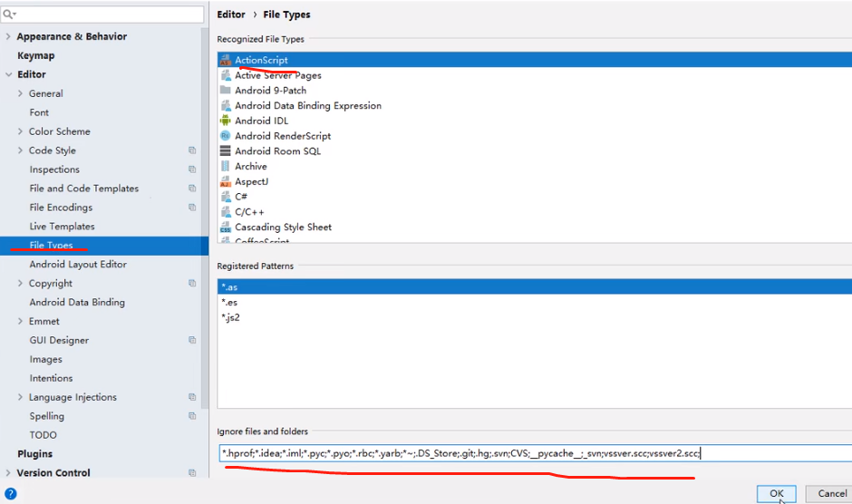The height and width of the screenshot is (504, 852).
Task: Open Android Layout Editor settings
Action: [78, 264]
